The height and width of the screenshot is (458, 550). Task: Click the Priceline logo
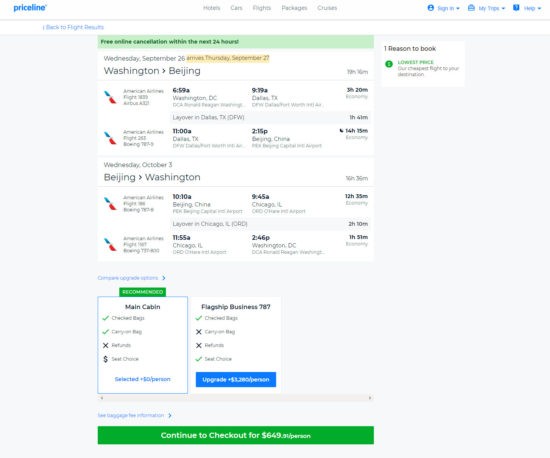pos(30,8)
